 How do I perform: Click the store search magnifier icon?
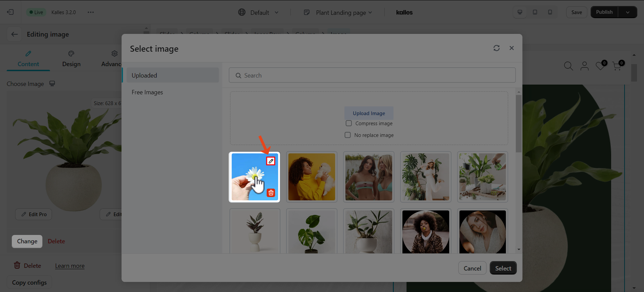[568, 66]
